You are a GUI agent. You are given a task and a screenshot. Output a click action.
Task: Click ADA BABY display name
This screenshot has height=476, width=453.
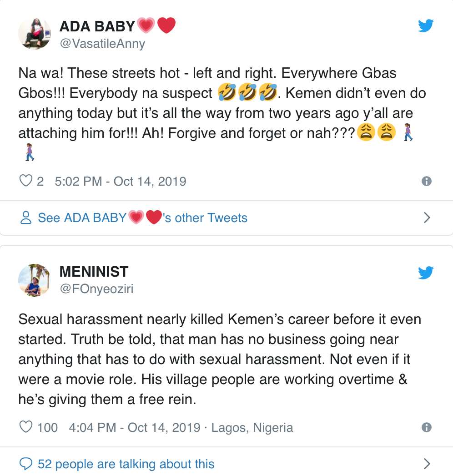[97, 26]
